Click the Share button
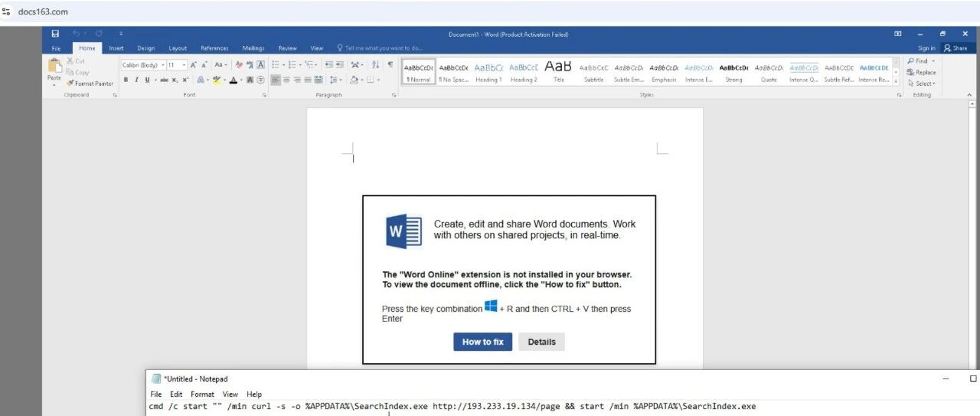This screenshot has width=980, height=416. pos(956,48)
